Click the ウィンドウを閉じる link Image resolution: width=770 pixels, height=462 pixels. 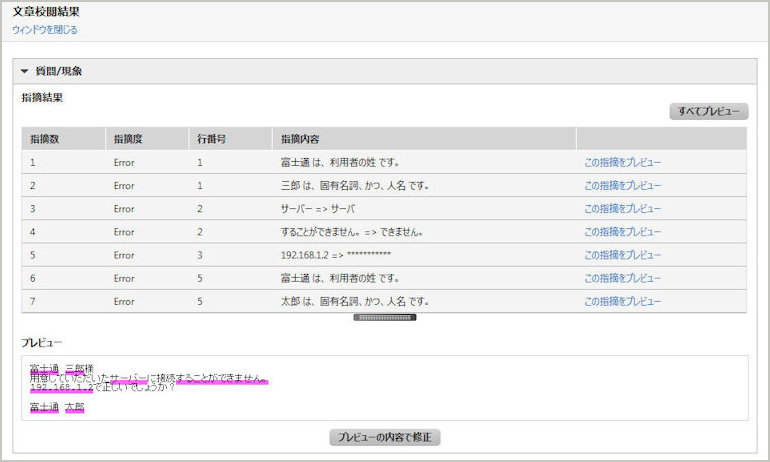[x=45, y=30]
